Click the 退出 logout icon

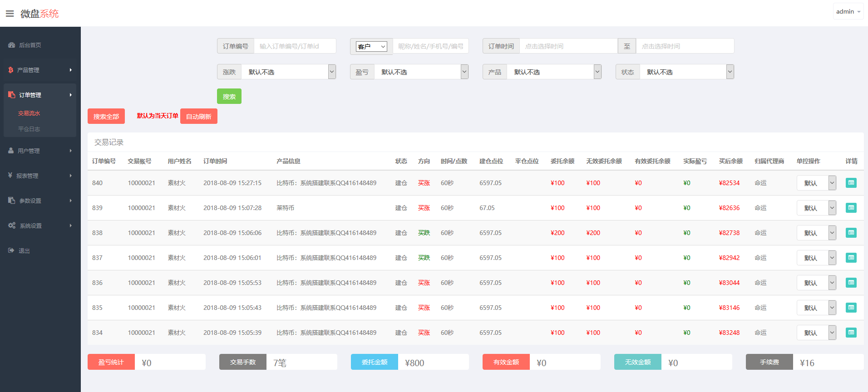(11, 250)
